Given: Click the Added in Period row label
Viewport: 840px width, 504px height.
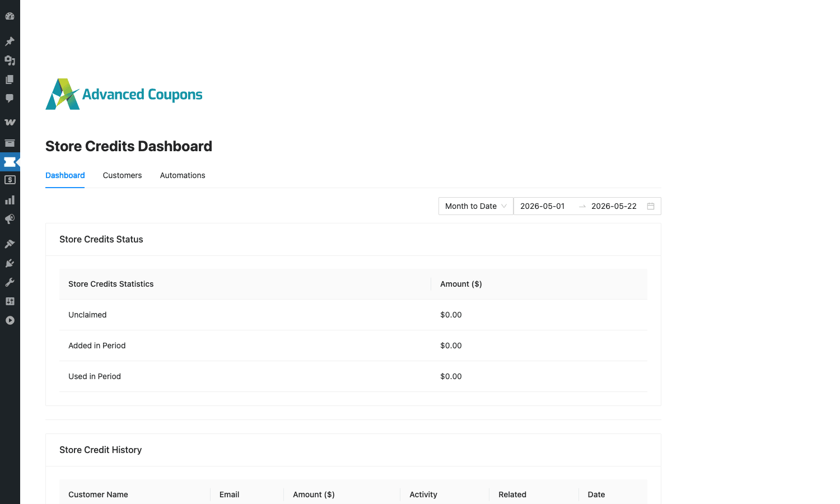Looking at the screenshot, I should pos(97,346).
